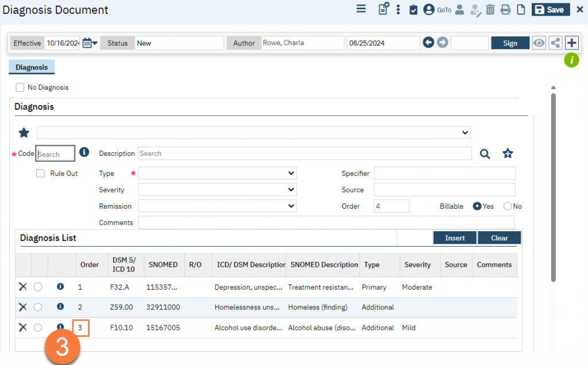
Task: Switch to the Diagnosis tab
Action: [x=32, y=67]
